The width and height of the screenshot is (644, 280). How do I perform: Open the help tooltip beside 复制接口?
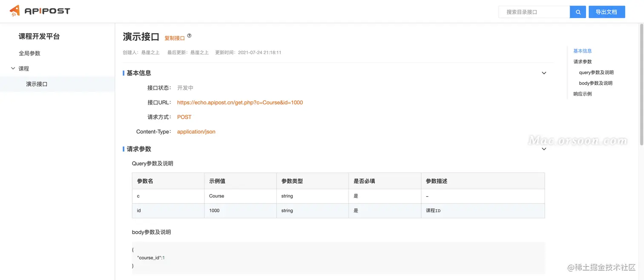(189, 34)
